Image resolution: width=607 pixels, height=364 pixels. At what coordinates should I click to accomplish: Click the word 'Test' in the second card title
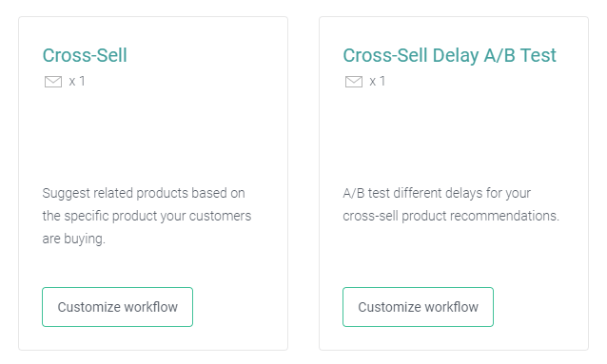pos(538,55)
